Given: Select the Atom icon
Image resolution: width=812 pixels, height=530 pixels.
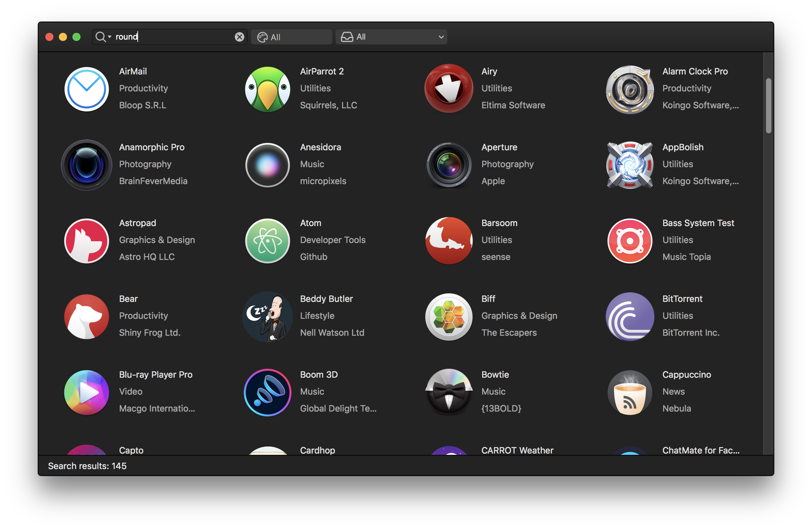Looking at the screenshot, I should click(268, 241).
